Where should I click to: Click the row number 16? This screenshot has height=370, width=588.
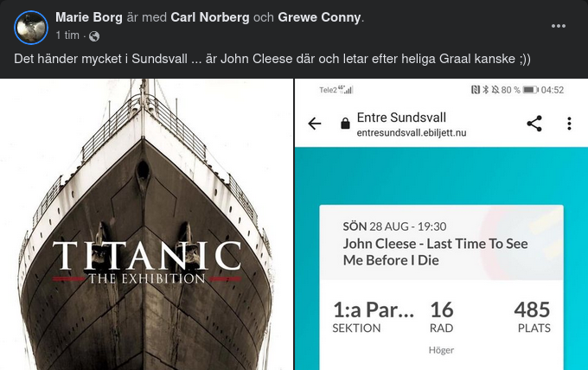click(441, 309)
